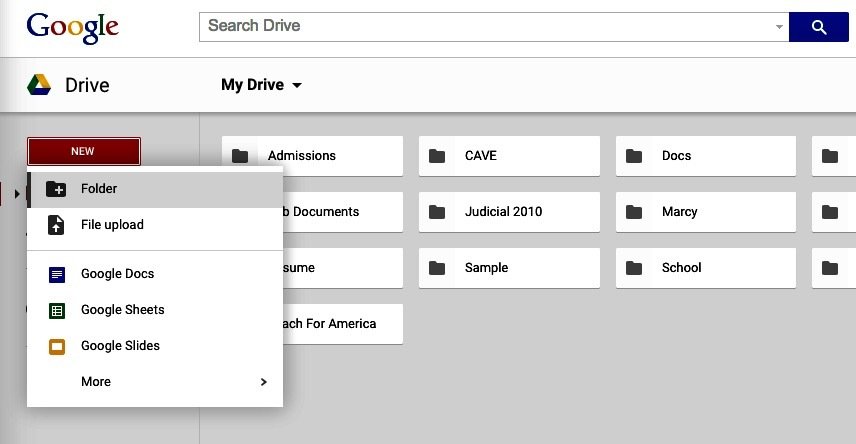Click the Drive title link
Screen dimensions: 856x444
tap(87, 85)
